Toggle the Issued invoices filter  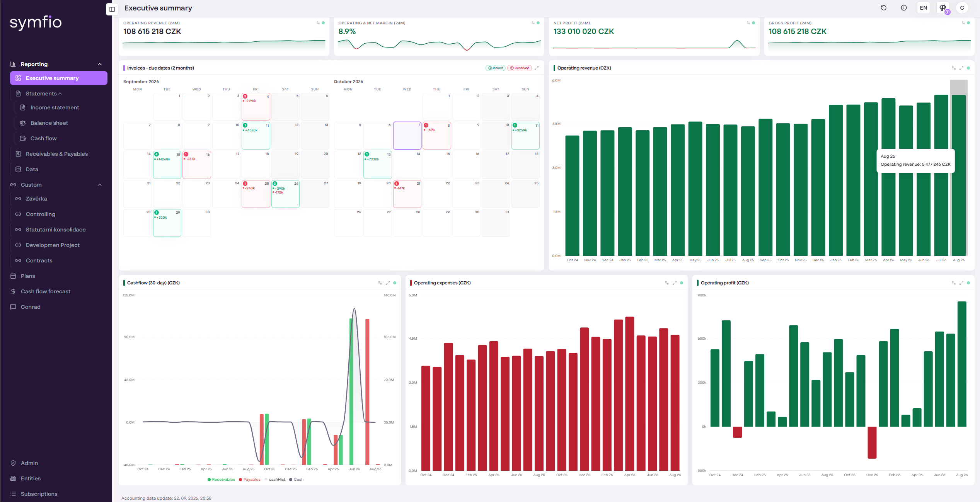[496, 68]
